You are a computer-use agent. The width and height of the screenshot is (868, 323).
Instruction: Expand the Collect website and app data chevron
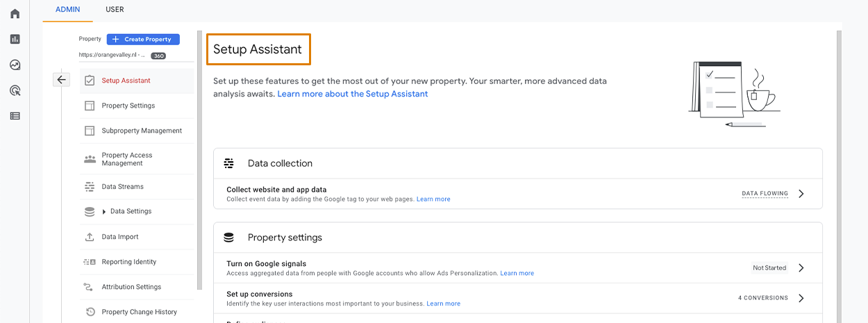click(801, 194)
